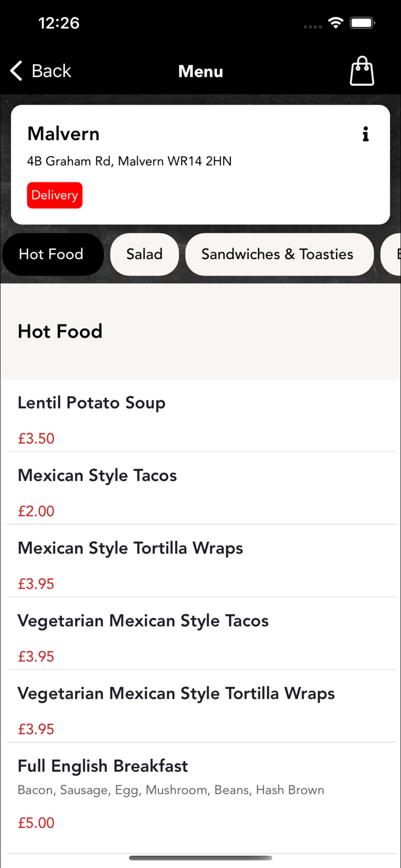401x868 pixels.
Task: Switch to the Salad tab
Action: (144, 254)
